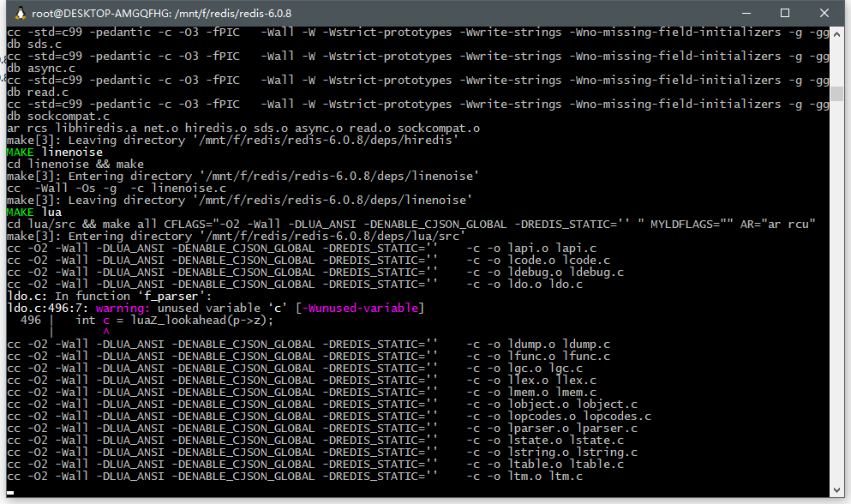The height and width of the screenshot is (504, 851).
Task: Click the 'Leaving directory' deps/hiredis line
Action: coord(232,140)
